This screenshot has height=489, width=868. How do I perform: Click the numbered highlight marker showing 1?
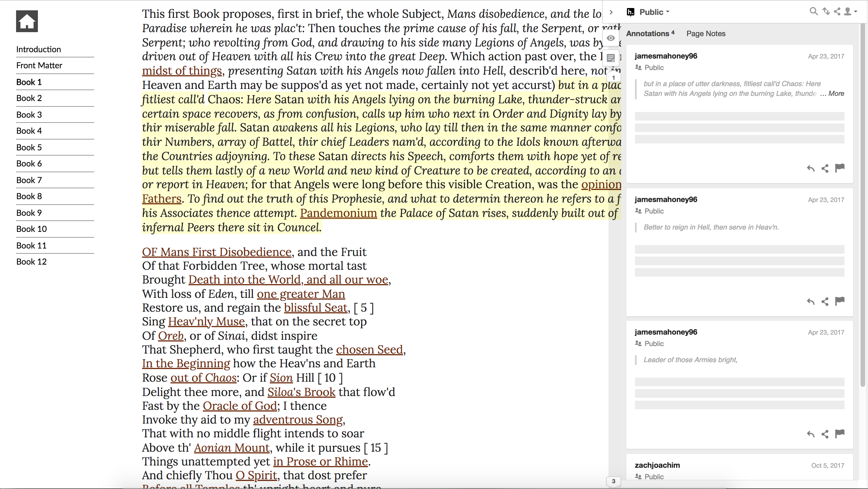[x=614, y=77]
